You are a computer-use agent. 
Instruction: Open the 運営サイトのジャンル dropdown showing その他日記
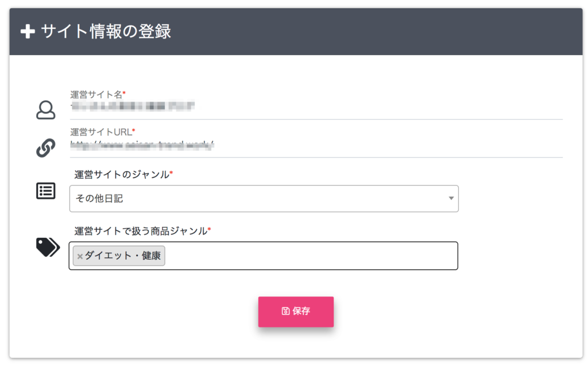tap(264, 199)
